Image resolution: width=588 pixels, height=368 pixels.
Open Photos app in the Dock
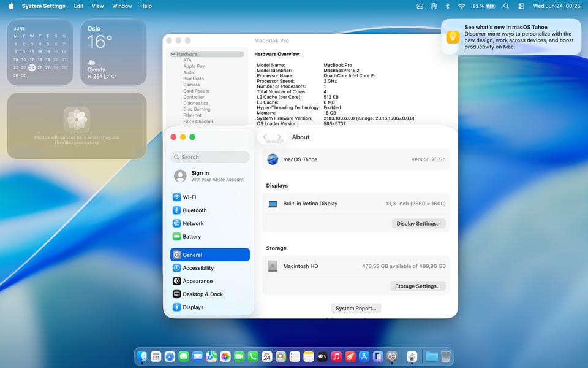tap(225, 356)
